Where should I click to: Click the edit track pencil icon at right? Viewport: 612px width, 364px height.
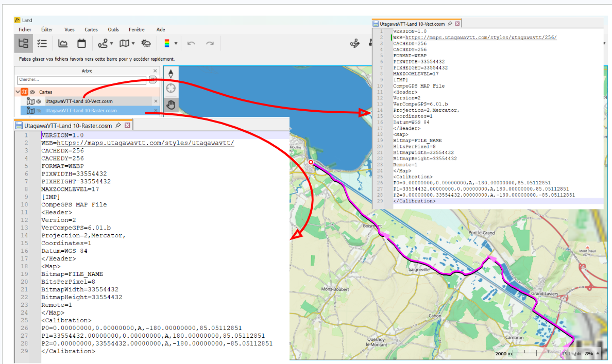tap(355, 43)
